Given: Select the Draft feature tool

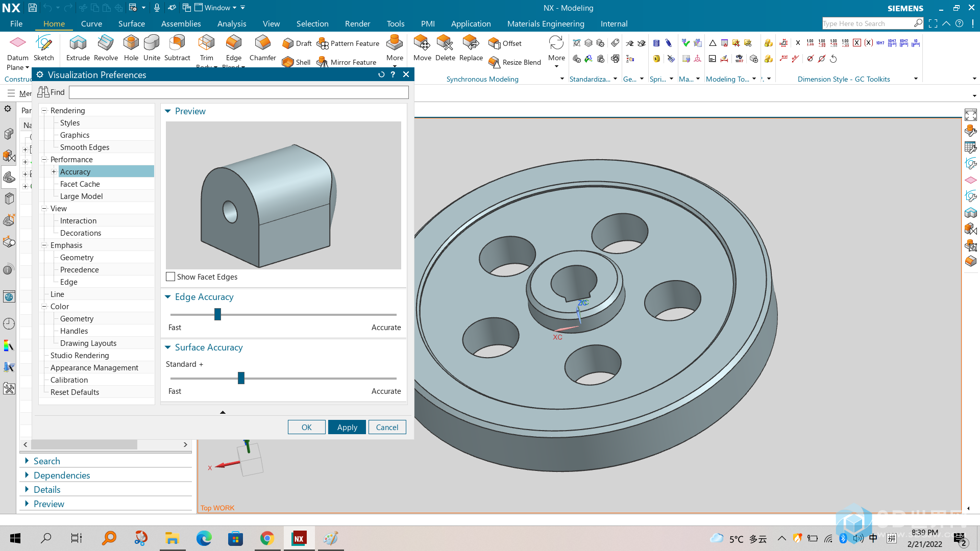Looking at the screenshot, I should pos(297,43).
